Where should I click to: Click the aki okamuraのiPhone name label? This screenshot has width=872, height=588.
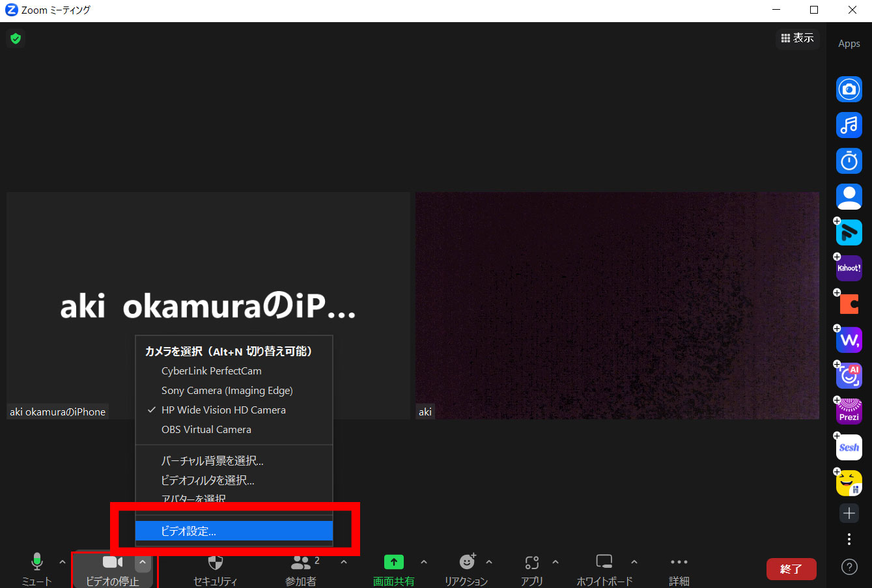coord(57,412)
